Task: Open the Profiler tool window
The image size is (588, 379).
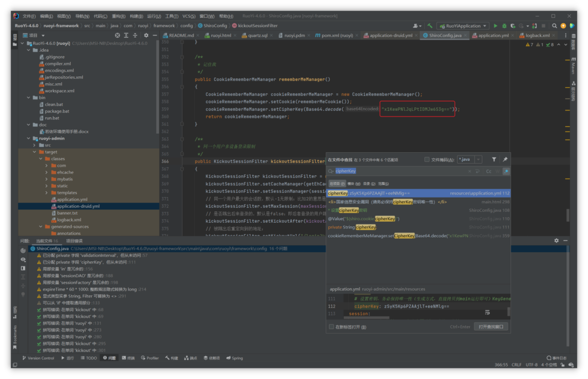Action: 150,358
